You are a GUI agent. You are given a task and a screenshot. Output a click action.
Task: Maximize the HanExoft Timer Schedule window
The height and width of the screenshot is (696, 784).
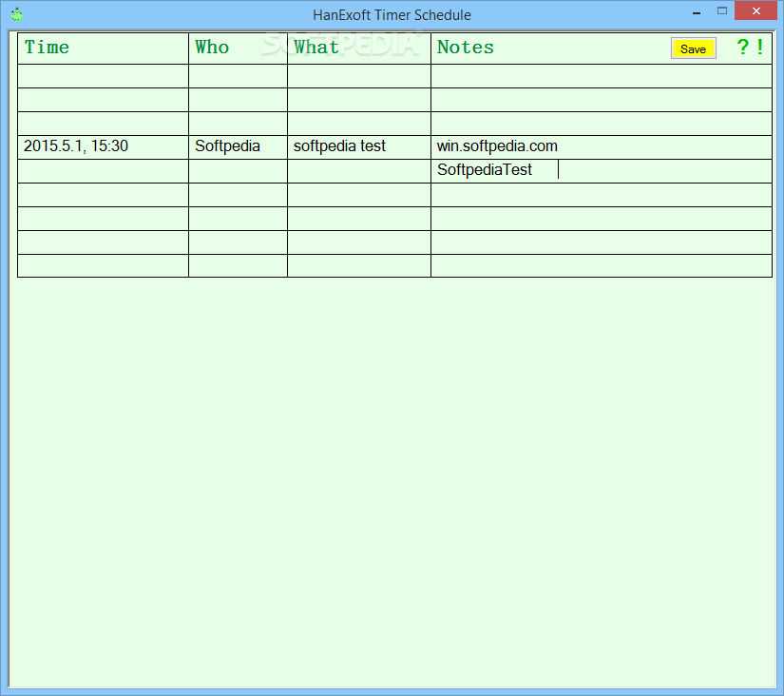pyautogui.click(x=722, y=11)
